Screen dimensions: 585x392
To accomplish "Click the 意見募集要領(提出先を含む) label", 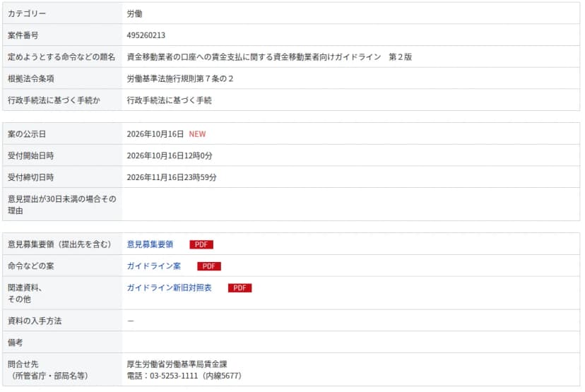I will pyautogui.click(x=59, y=244).
